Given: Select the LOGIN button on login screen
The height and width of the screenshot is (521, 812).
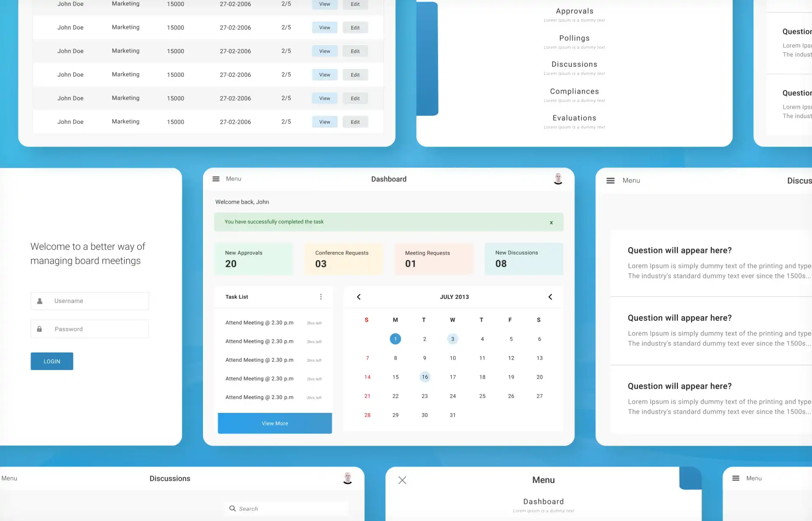Looking at the screenshot, I should click(52, 361).
